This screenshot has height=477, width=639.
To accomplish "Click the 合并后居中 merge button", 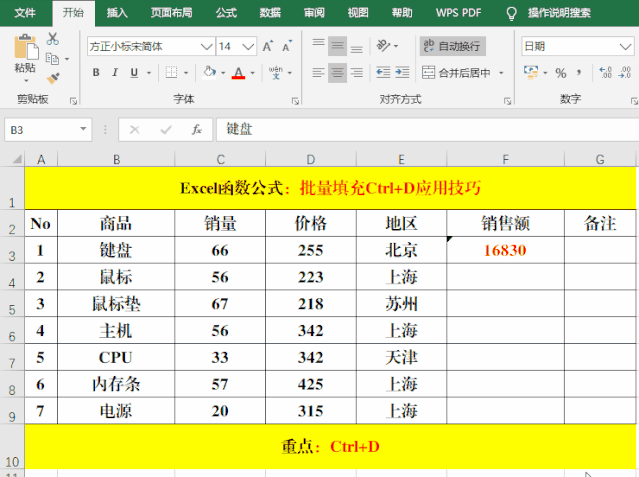I will click(458, 73).
